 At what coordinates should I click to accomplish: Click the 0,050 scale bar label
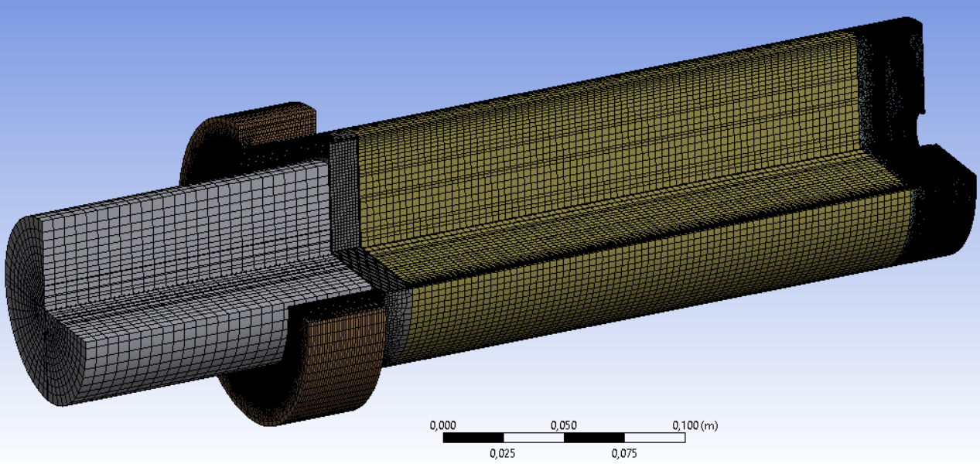pyautogui.click(x=563, y=426)
